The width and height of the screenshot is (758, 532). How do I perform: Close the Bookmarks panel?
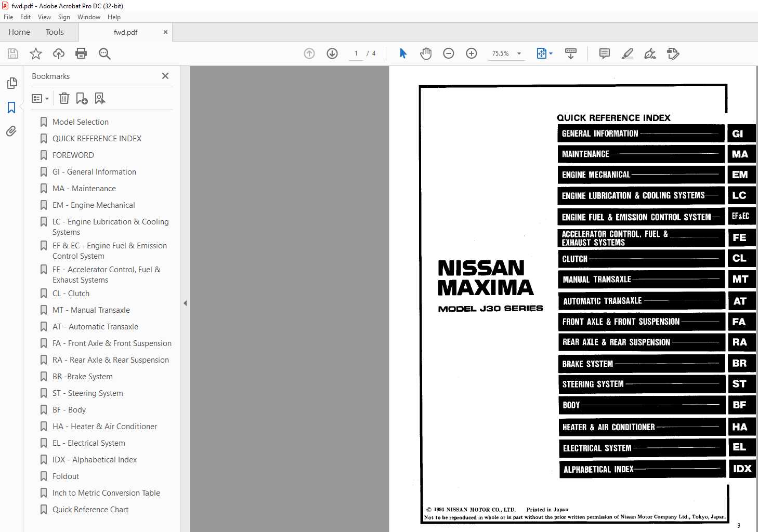pos(165,76)
